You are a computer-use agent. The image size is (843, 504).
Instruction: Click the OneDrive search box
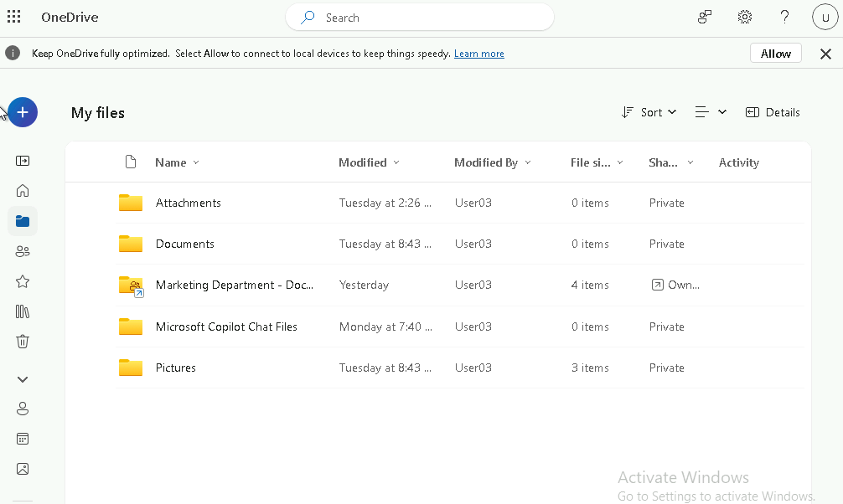pos(419,18)
